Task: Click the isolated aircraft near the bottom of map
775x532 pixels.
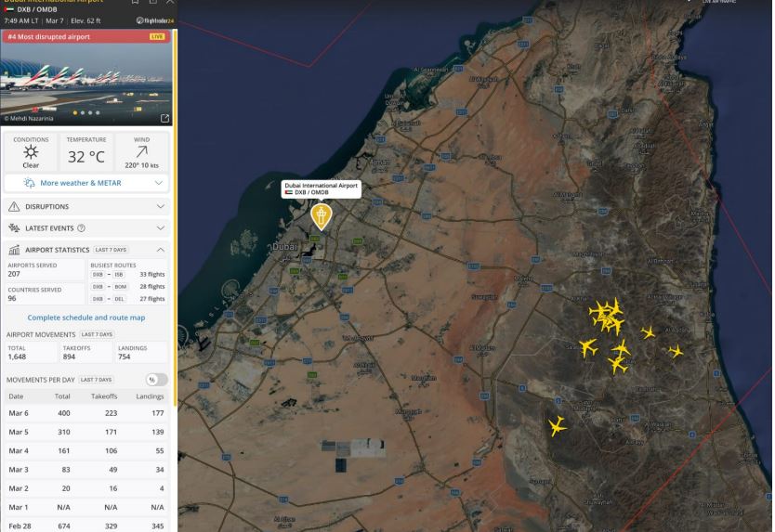Action: (557, 426)
